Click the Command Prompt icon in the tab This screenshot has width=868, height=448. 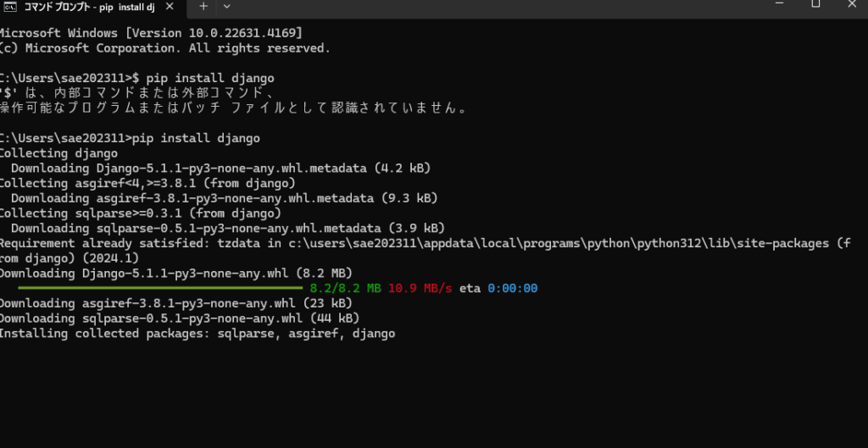click(11, 7)
